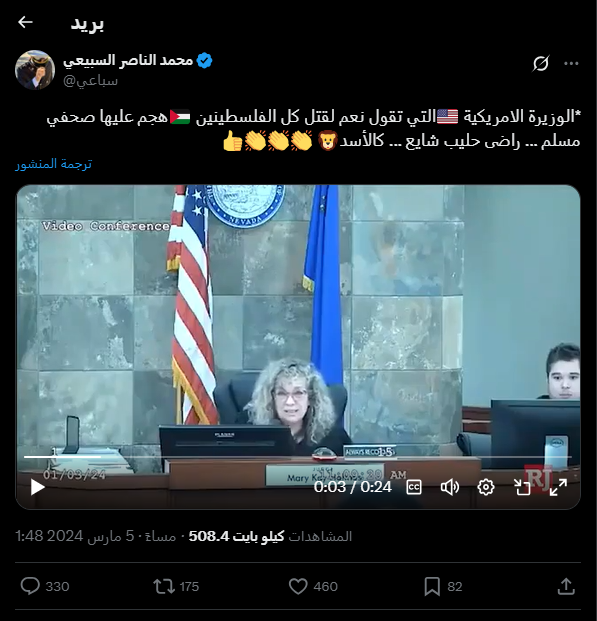Open the three-dots more options menu
Screen dimensions: 597x621
(571, 63)
